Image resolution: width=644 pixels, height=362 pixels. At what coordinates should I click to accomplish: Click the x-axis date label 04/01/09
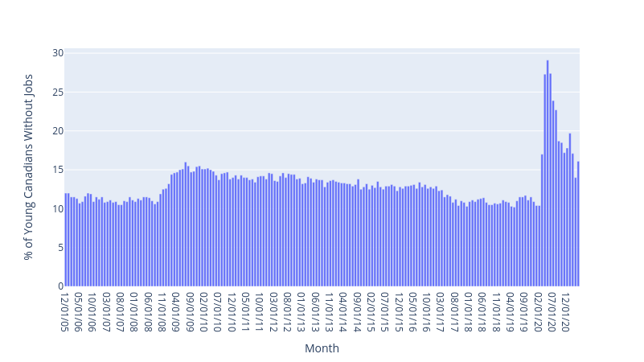click(176, 312)
